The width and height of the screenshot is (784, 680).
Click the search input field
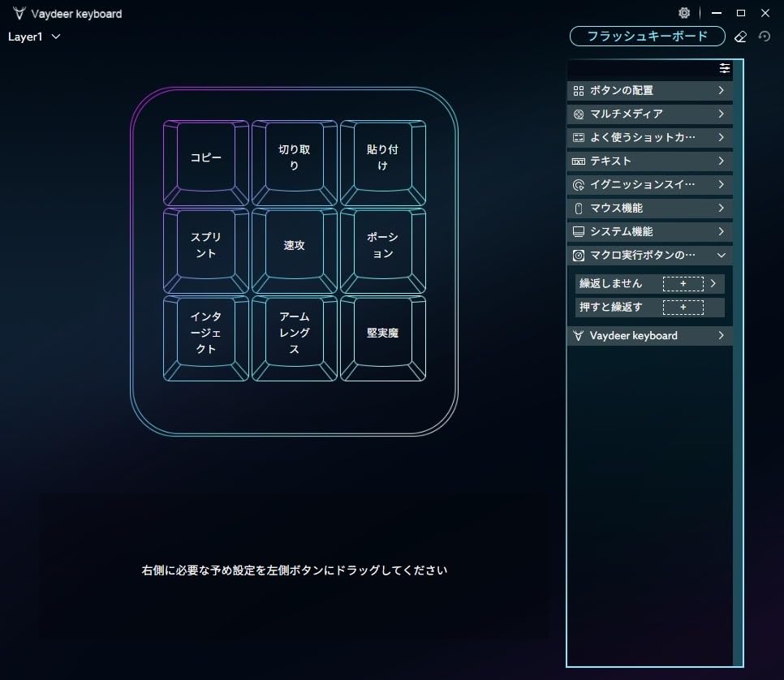[x=641, y=68]
